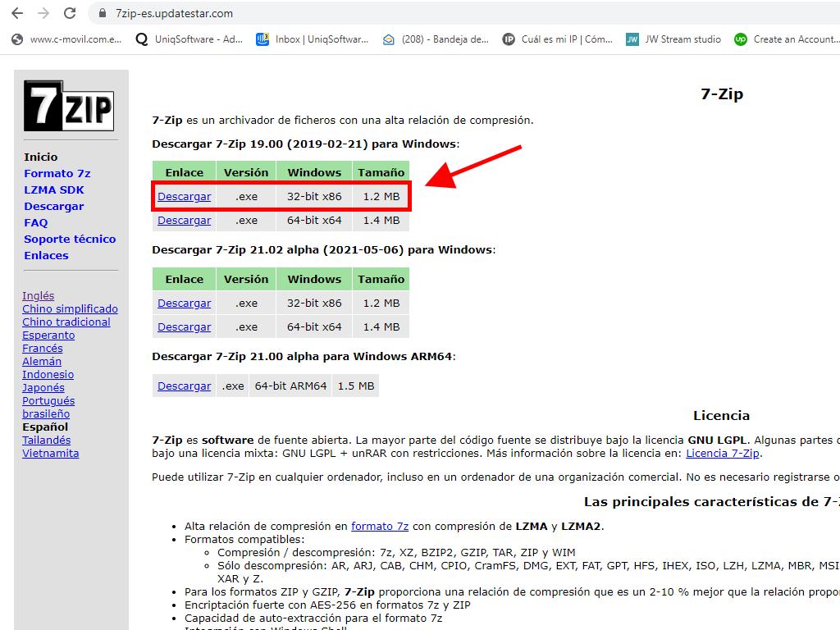
Task: Open the Formato 7z sidebar menu item
Action: [x=57, y=173]
